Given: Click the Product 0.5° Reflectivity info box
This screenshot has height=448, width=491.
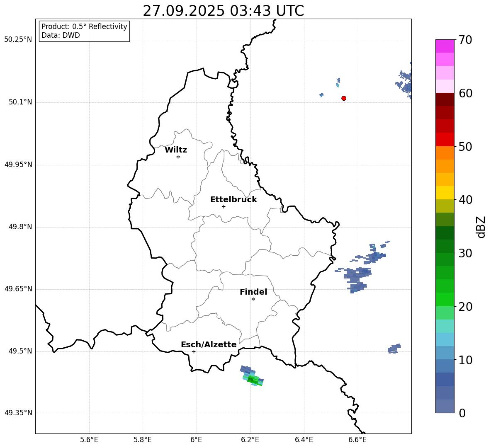Looking at the screenshot, I should coord(84,31).
